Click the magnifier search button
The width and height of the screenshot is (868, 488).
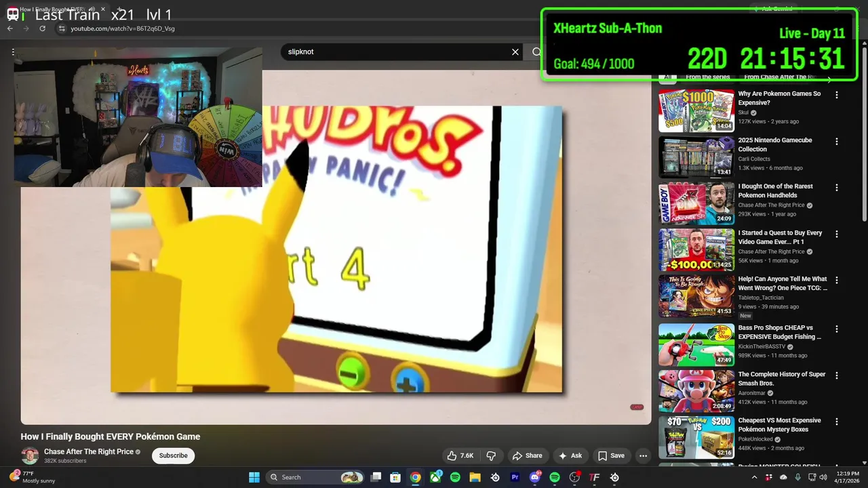click(x=536, y=52)
